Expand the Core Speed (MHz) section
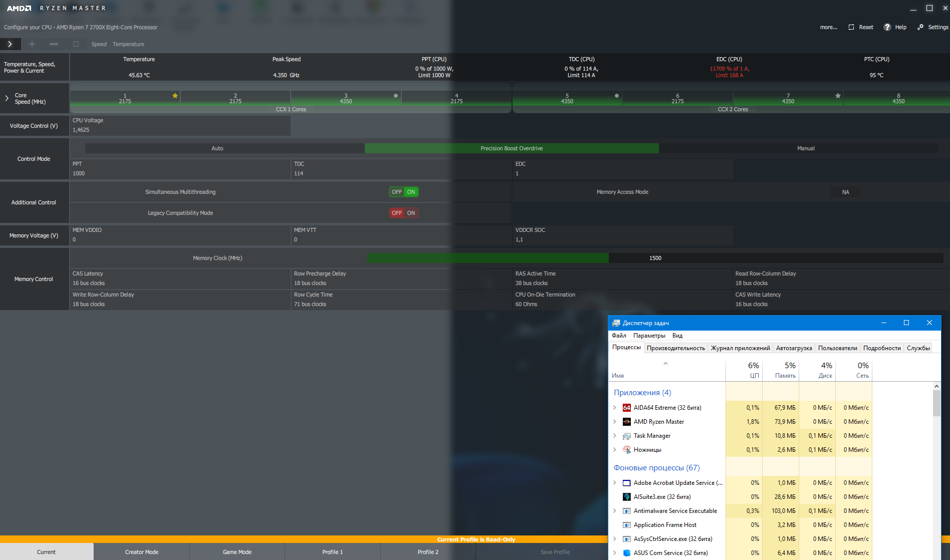Image resolution: width=950 pixels, height=560 pixels. [7, 98]
